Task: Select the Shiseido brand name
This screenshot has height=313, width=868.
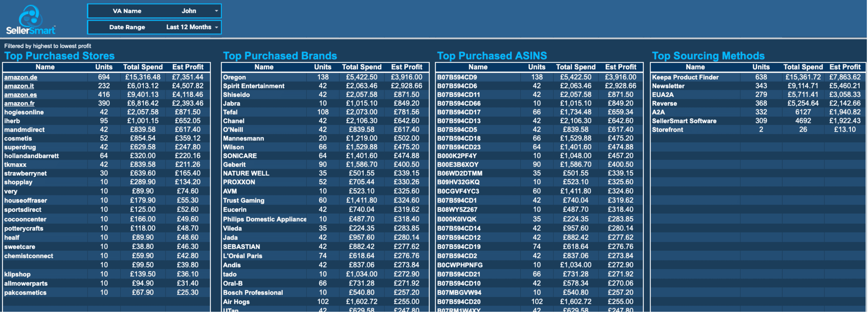Action: (x=237, y=95)
